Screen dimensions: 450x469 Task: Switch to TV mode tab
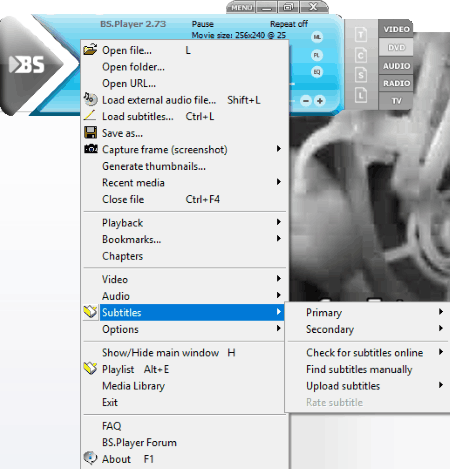pyautogui.click(x=396, y=101)
